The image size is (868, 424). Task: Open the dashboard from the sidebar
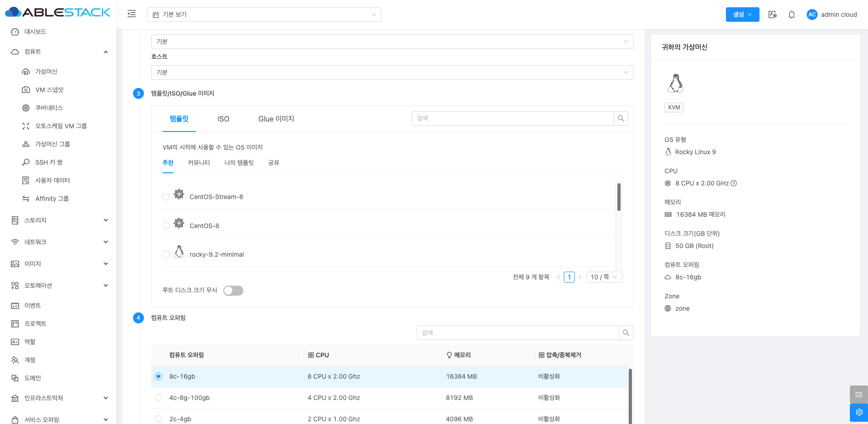pos(35,32)
